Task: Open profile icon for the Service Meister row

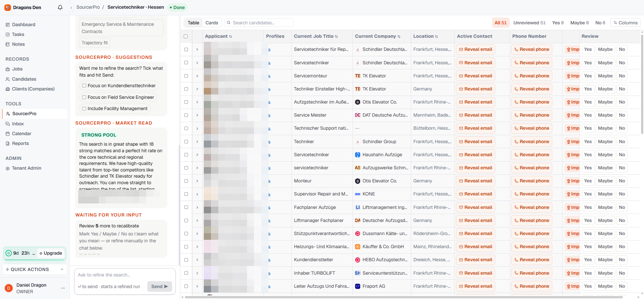Action: (x=269, y=115)
